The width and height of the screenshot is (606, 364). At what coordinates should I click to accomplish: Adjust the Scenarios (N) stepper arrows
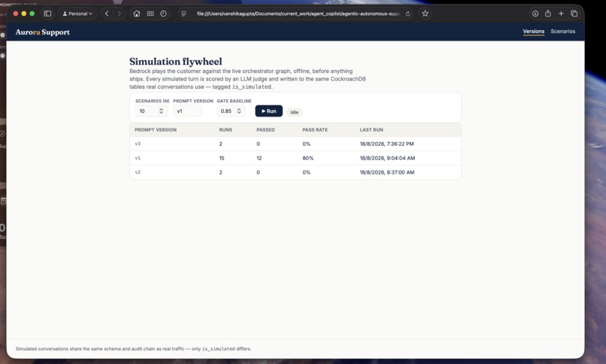pyautogui.click(x=161, y=111)
